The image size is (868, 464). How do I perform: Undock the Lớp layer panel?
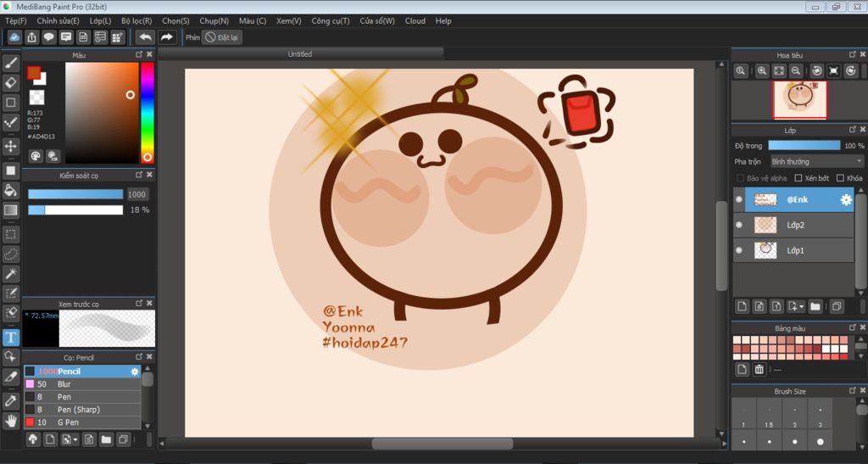coord(853,130)
